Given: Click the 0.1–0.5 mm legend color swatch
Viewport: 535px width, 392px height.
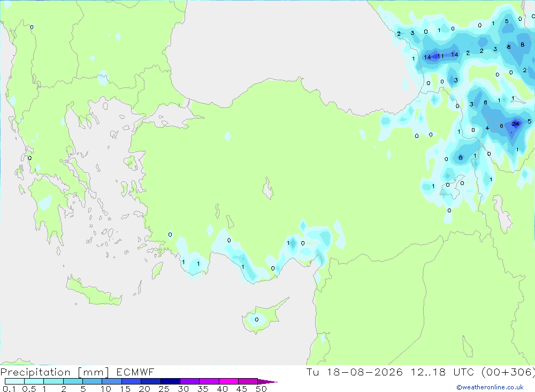Looking at the screenshot, I should tap(14, 381).
